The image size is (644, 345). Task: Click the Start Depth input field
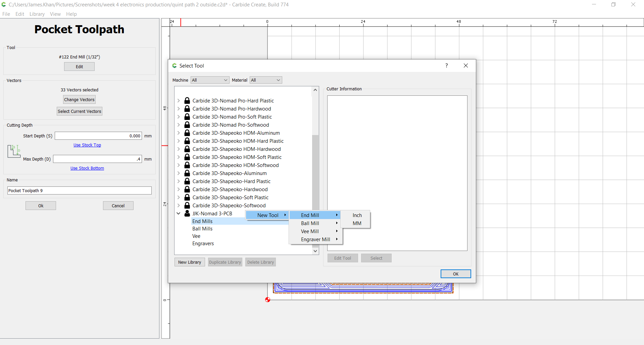click(x=98, y=136)
